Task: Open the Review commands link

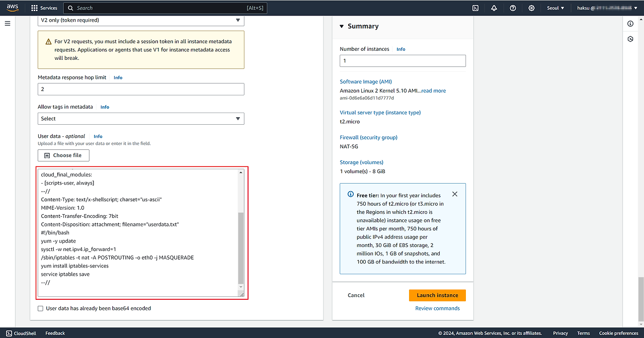Action: pyautogui.click(x=437, y=308)
